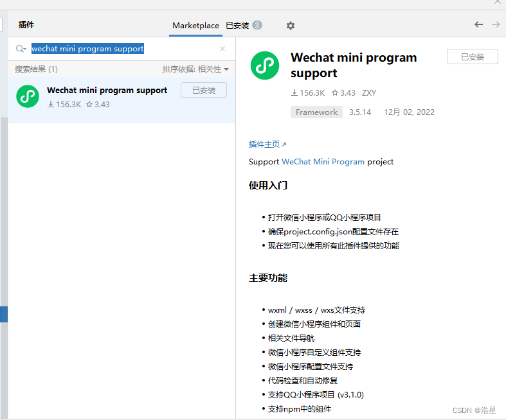
Task: Click the 156.3K downloads in result row
Action: tap(64, 105)
